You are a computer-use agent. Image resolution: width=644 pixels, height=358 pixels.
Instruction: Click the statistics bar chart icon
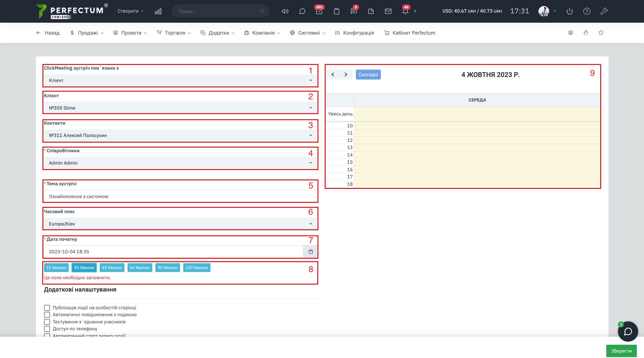click(x=158, y=11)
